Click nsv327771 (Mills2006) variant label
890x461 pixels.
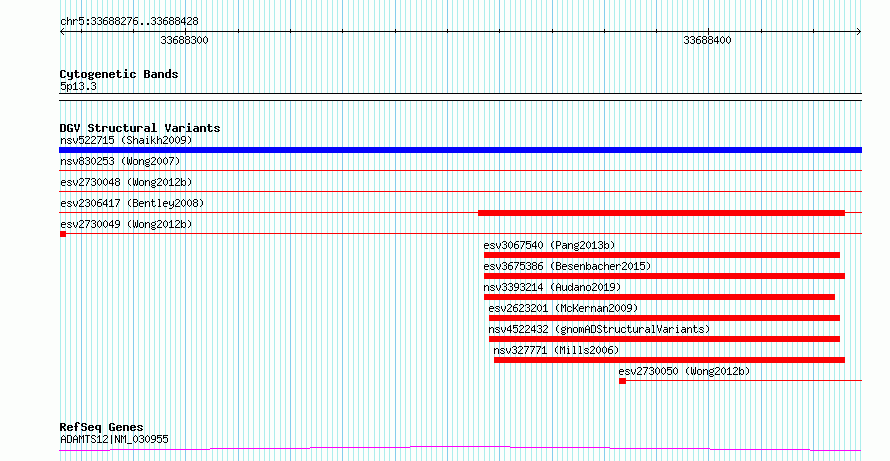556,350
